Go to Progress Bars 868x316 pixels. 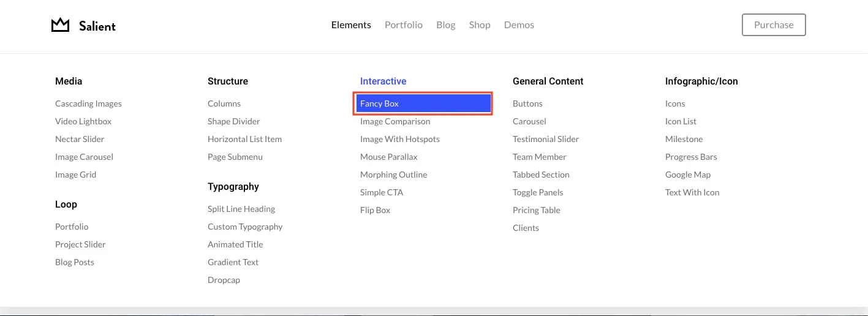click(691, 157)
